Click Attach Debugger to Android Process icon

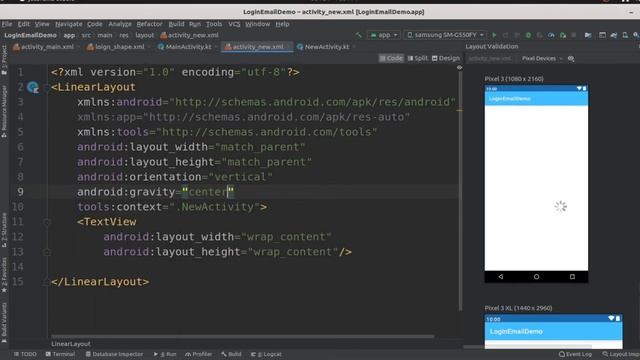(563, 35)
